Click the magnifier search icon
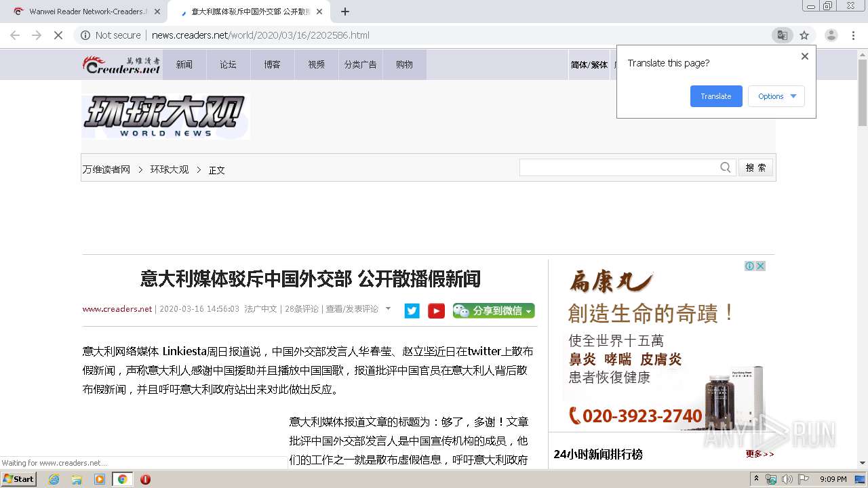 tap(726, 167)
